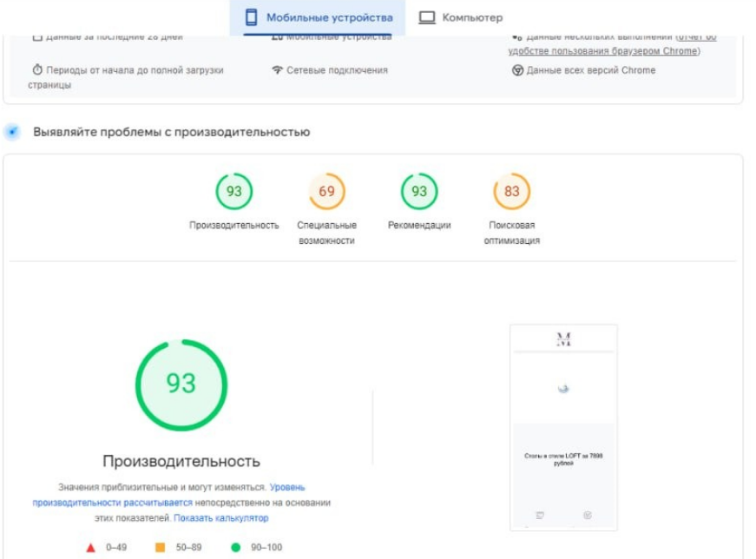This screenshot has height=559, width=756.
Task: Click the red triangle 0–49 legend icon
Action: [x=90, y=548]
